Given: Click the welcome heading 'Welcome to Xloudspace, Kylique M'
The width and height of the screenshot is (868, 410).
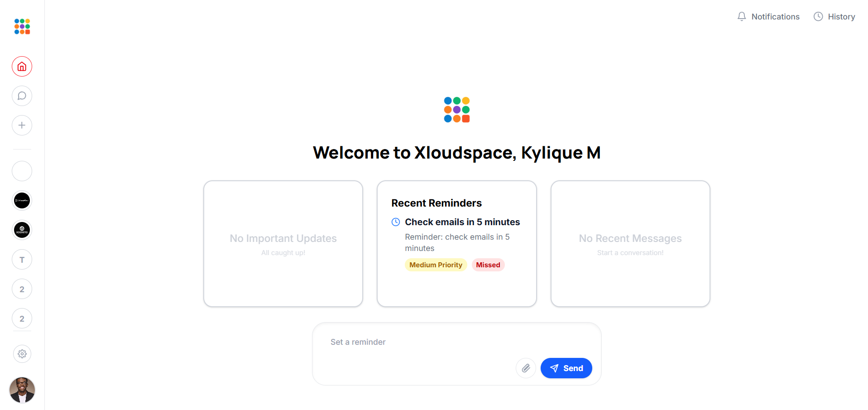Looking at the screenshot, I should point(457,153).
